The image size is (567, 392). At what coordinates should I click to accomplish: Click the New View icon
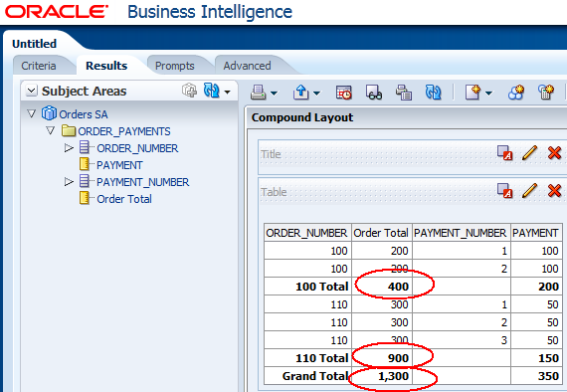click(472, 93)
